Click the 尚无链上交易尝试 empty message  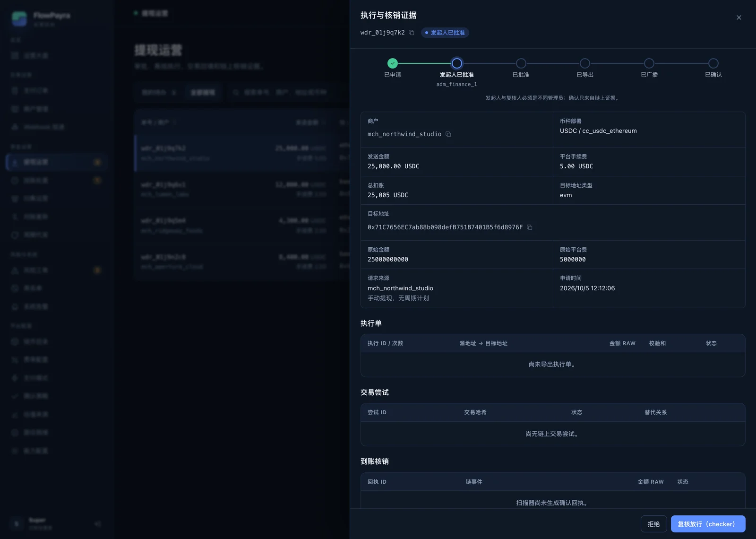tap(553, 434)
